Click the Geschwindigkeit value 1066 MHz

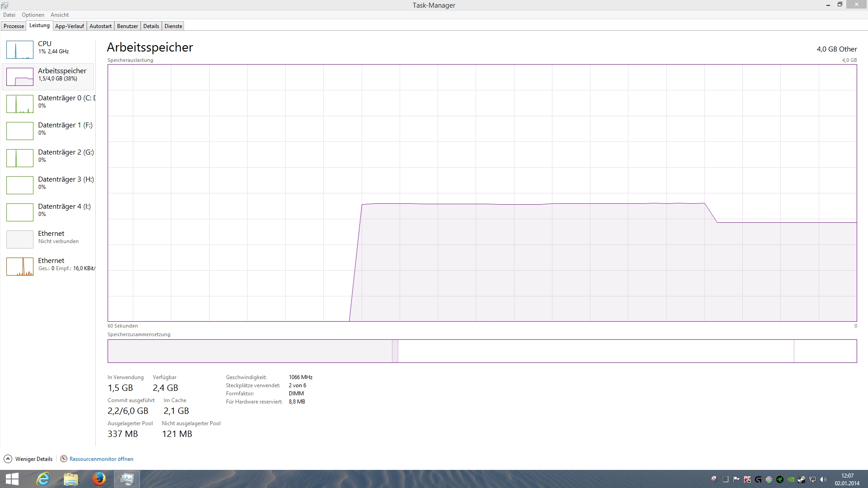click(301, 377)
